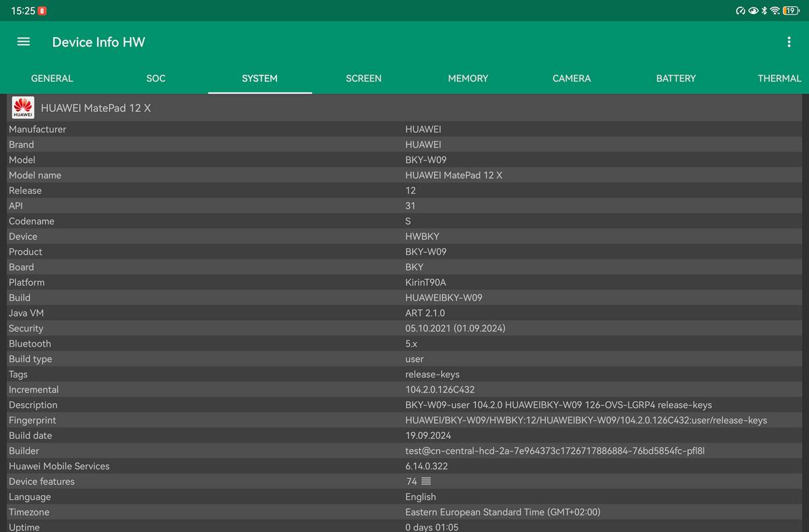Tap the Timezone value text

pyautogui.click(x=503, y=512)
